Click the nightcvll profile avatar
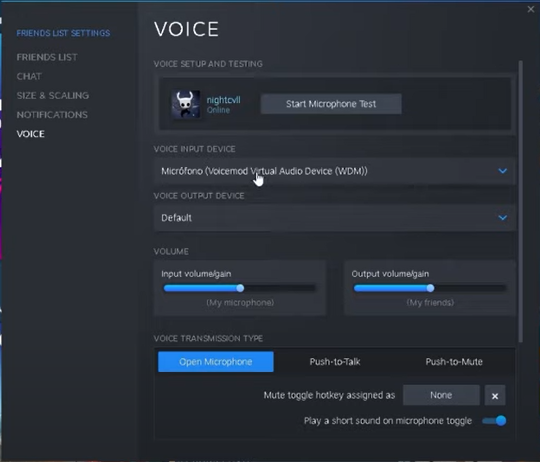This screenshot has height=462, width=540. [x=186, y=104]
